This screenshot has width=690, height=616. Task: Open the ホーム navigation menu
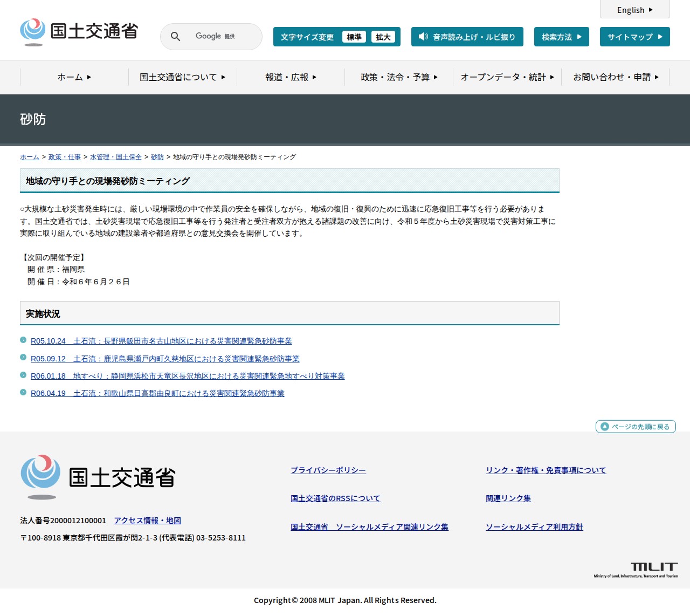click(74, 77)
